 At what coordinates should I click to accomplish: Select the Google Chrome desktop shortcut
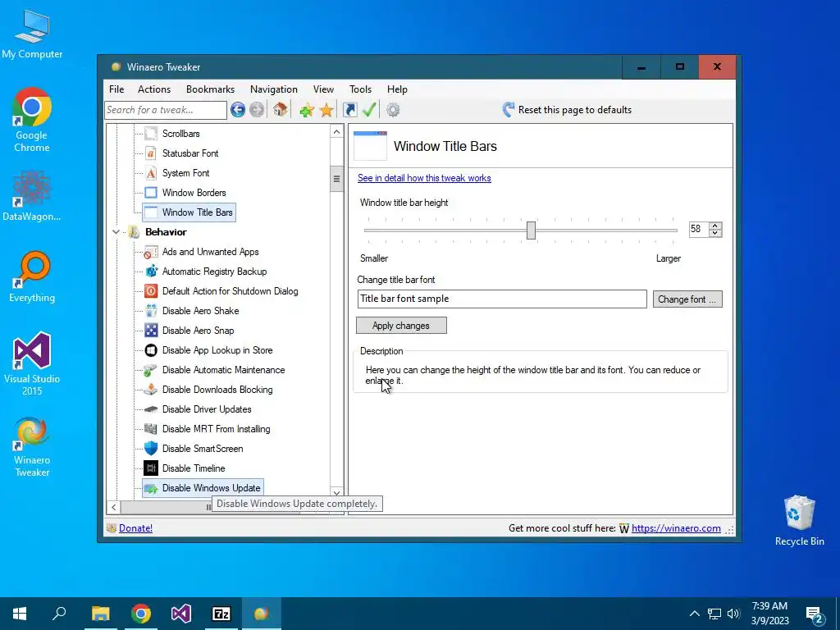point(32,120)
